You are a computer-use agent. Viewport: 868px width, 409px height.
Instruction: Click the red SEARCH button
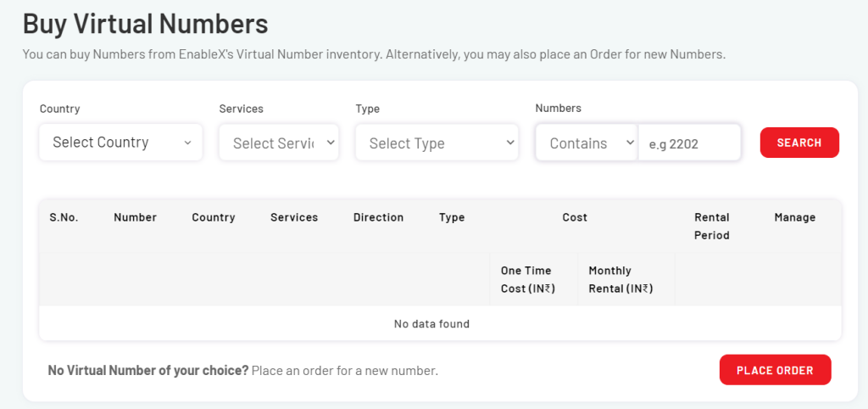coord(799,143)
